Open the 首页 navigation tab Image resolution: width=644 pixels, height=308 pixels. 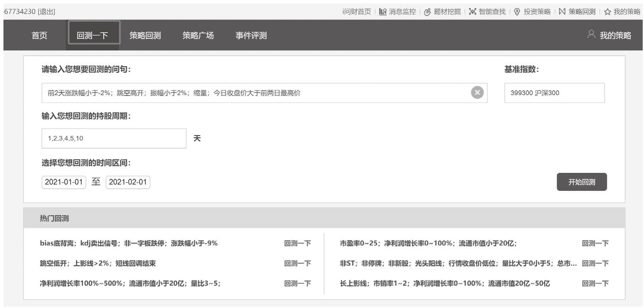39,35
